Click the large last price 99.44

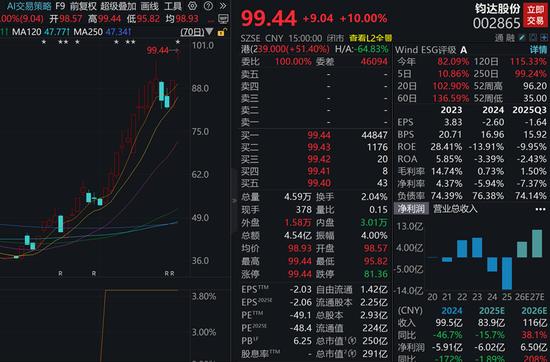[x=269, y=19]
